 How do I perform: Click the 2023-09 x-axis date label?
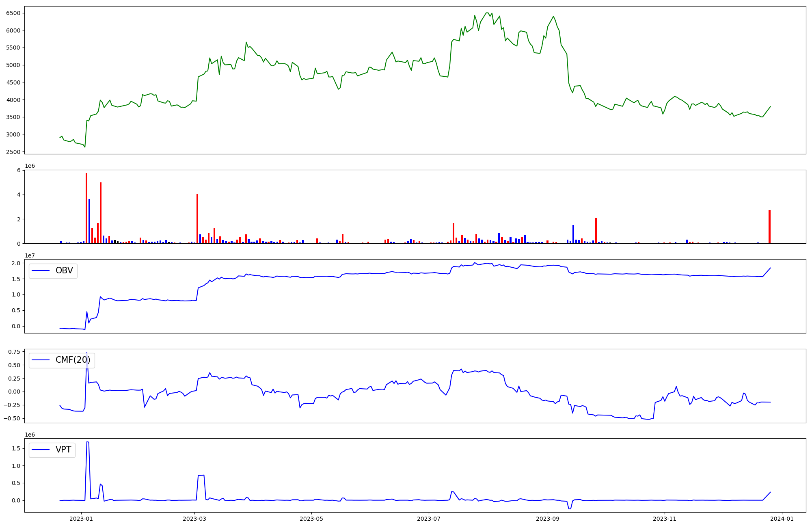point(548,519)
